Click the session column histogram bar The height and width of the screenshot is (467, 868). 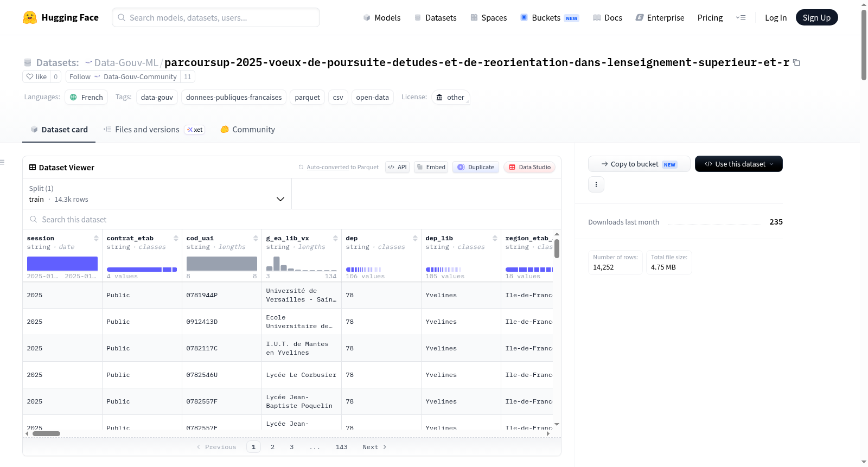point(62,264)
